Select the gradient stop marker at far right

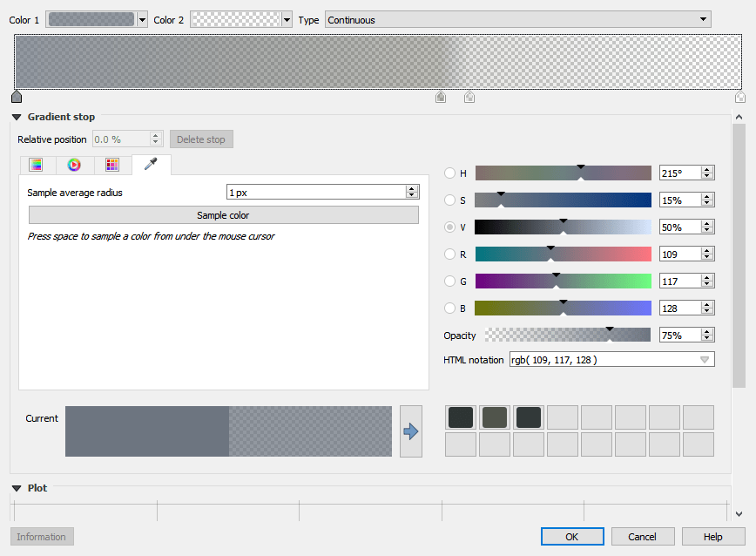click(x=740, y=97)
